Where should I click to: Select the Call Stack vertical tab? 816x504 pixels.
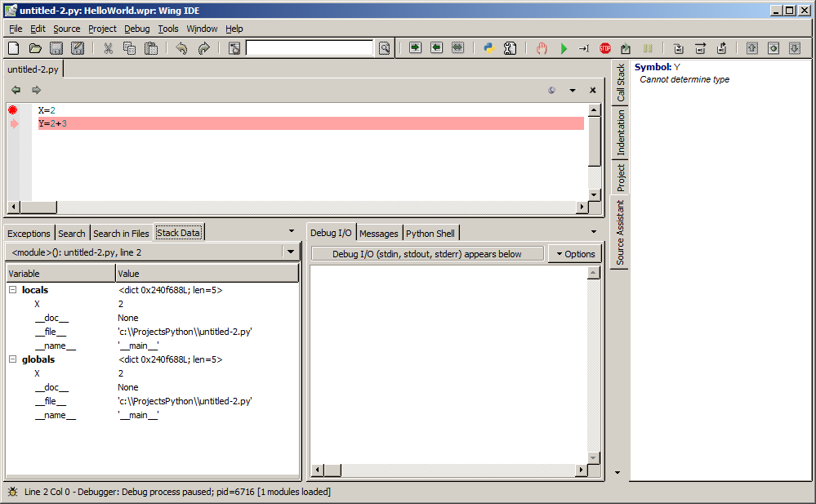pos(621,83)
